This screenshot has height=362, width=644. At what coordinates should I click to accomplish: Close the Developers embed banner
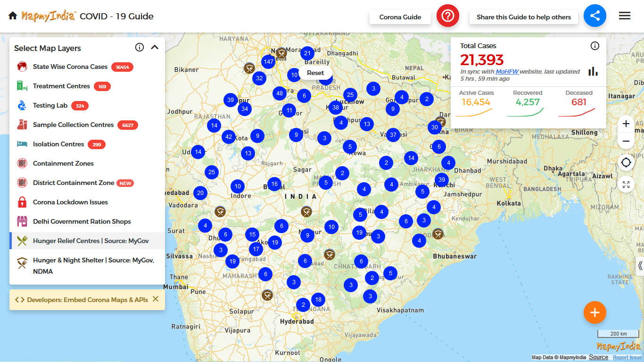pos(156,299)
